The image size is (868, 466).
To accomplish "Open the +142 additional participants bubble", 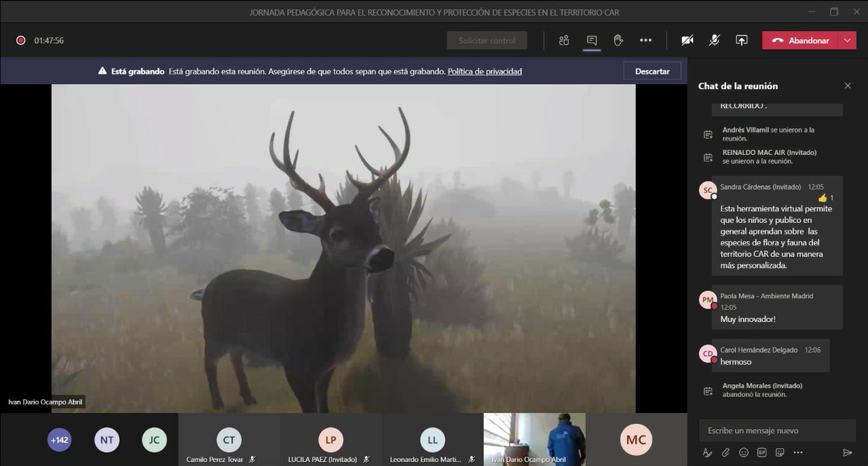I will click(x=59, y=439).
